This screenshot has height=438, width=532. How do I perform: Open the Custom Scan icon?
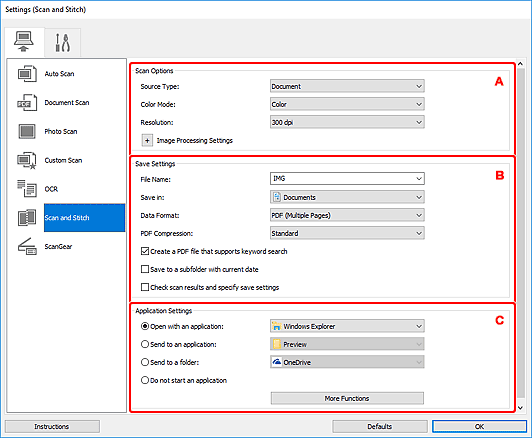point(27,160)
